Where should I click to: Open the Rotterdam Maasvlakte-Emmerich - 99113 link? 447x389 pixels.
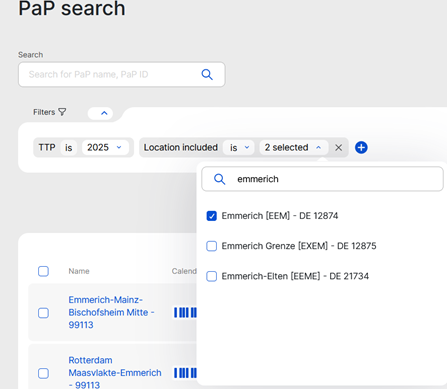click(115, 373)
